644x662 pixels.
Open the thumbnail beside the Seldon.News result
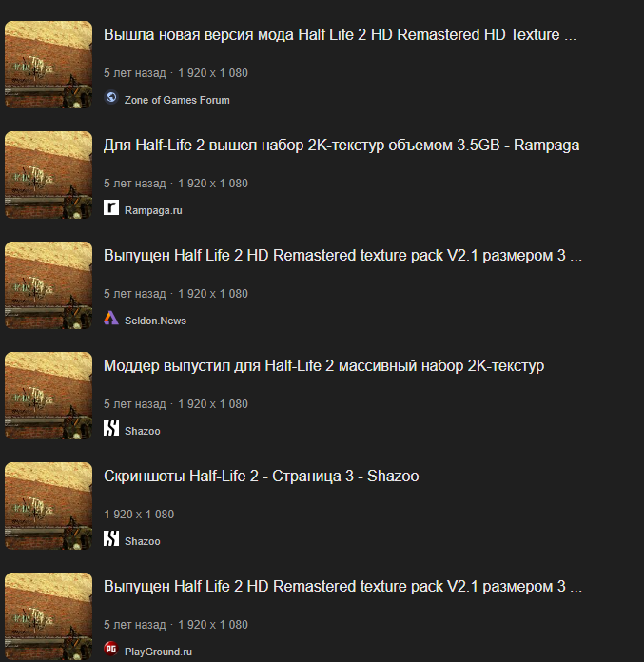[49, 285]
